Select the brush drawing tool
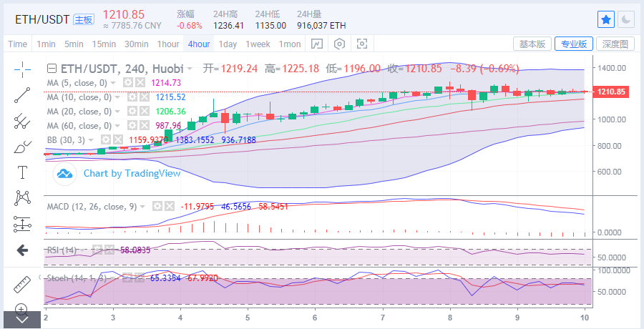Image resolution: width=644 pixels, height=329 pixels. [22, 147]
